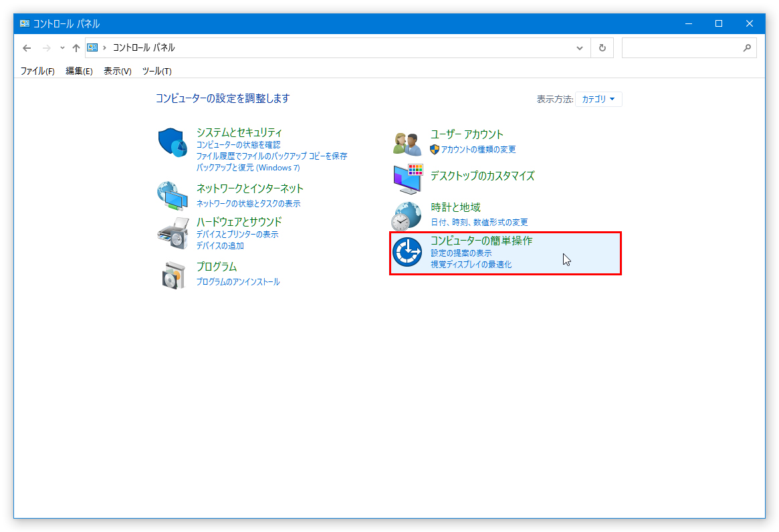779x532 pixels.
Task: Click アカウントの種類の変更 link
Action: pyautogui.click(x=478, y=150)
